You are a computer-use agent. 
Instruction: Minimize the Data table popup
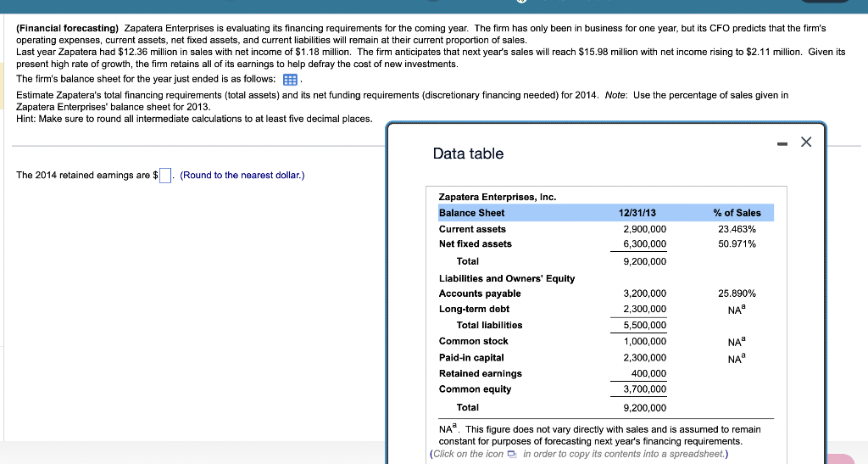[x=781, y=143]
